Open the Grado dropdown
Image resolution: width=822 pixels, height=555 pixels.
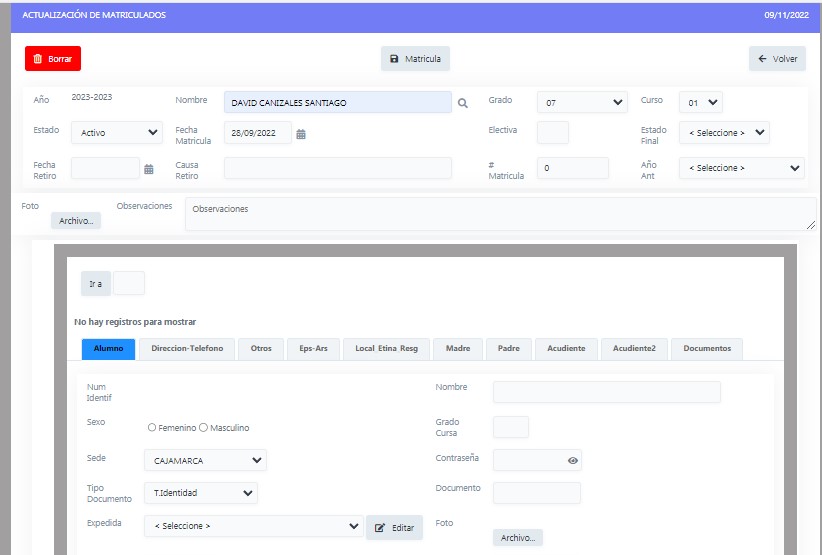pos(582,102)
